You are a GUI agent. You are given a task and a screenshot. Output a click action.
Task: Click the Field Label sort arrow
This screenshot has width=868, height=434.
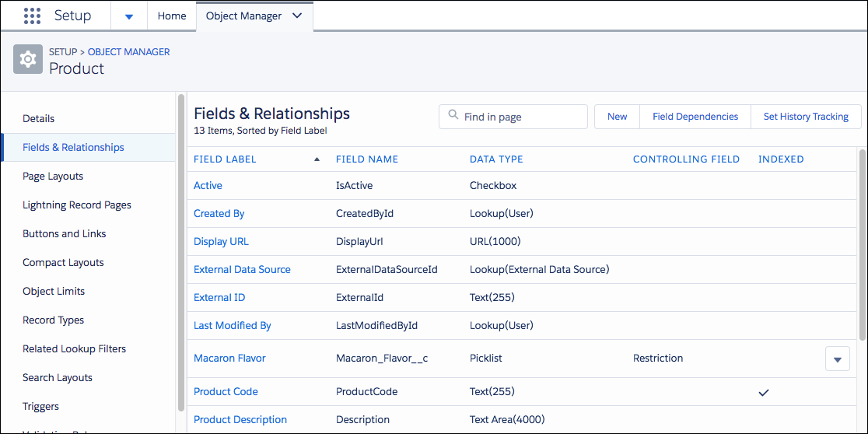tap(317, 159)
